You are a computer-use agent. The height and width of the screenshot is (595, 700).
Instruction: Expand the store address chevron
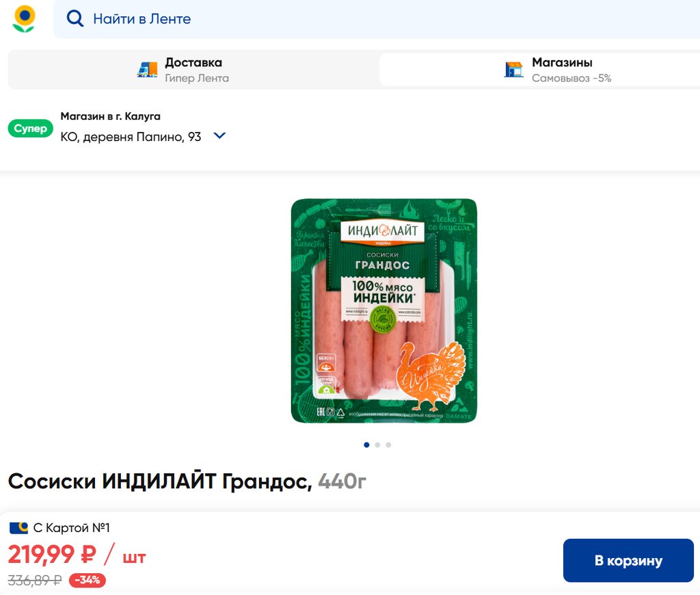tap(219, 135)
